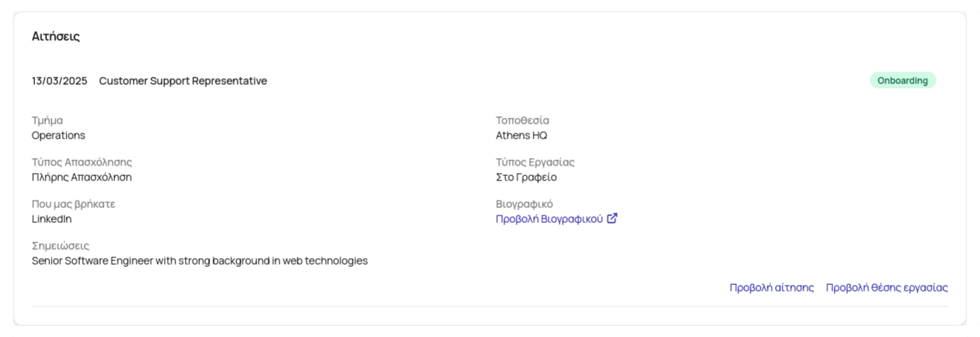This screenshot has height=337, width=980.
Task: Click the Customer Support Representative title
Action: point(183,81)
